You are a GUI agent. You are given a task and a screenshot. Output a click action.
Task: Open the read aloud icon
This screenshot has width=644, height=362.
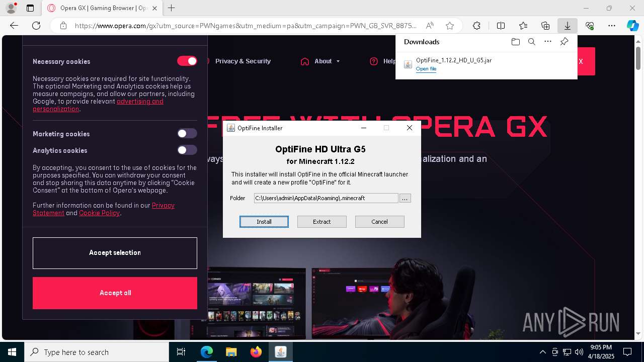click(430, 26)
